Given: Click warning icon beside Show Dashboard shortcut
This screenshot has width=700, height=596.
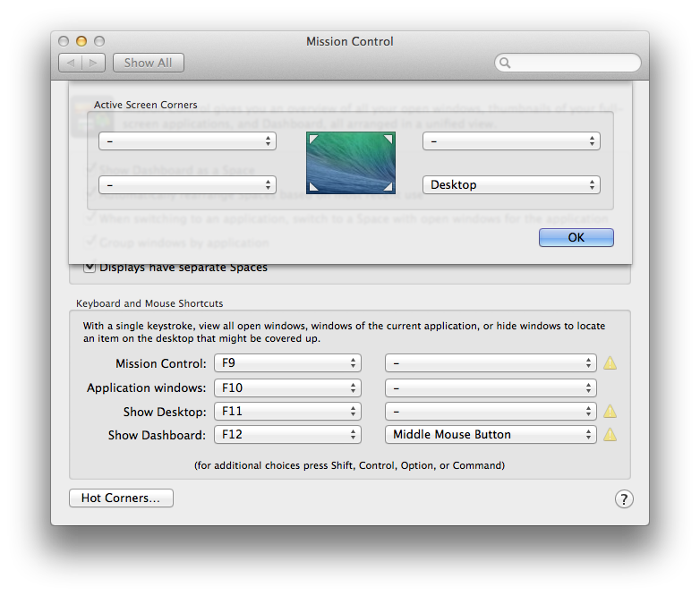Looking at the screenshot, I should (x=610, y=435).
